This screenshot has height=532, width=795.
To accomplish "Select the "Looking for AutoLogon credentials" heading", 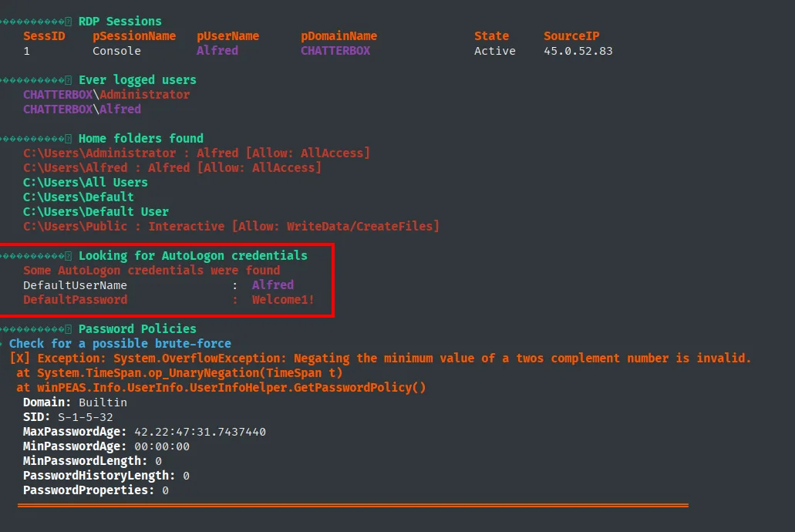I will [193, 256].
